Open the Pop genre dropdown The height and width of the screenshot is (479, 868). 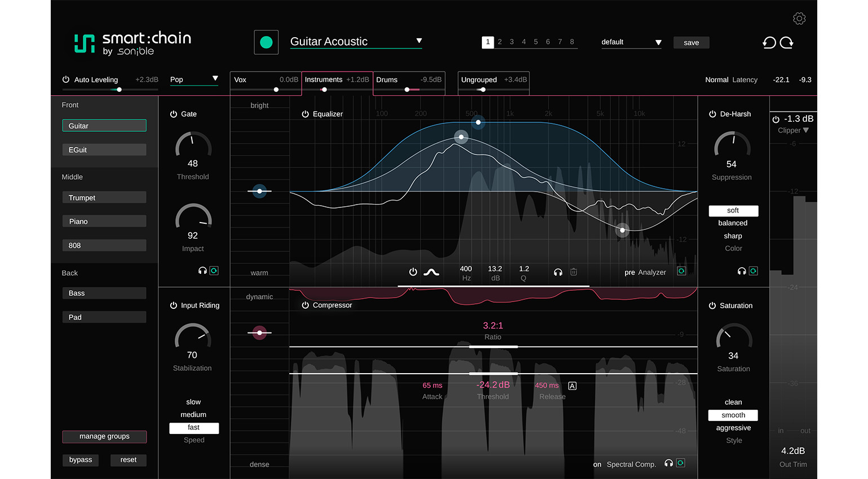[x=215, y=79]
